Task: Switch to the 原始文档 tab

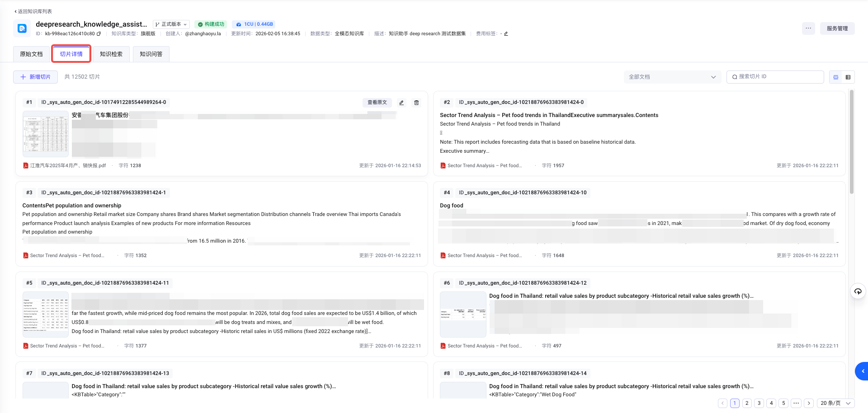Action: pos(31,54)
